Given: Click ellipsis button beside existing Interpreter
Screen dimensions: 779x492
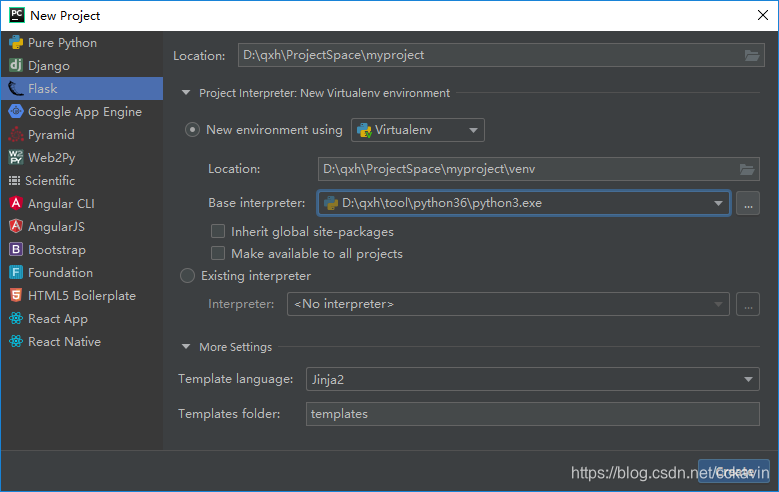Looking at the screenshot, I should [x=748, y=304].
